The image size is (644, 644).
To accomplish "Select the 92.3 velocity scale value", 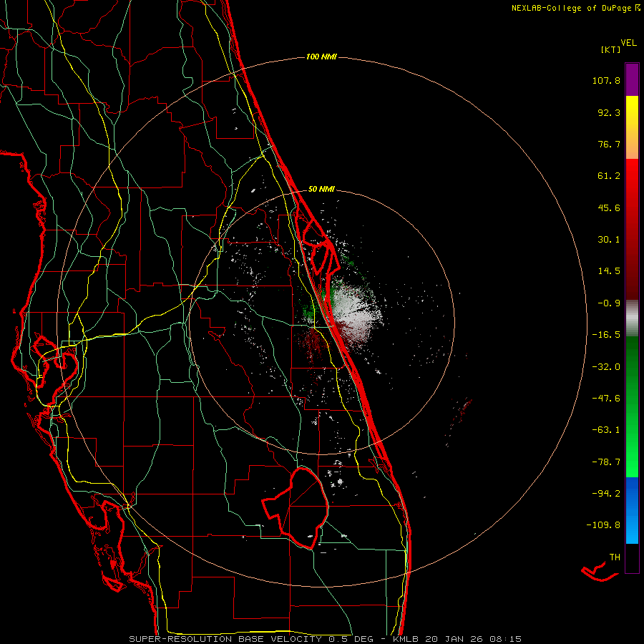I will (x=609, y=112).
